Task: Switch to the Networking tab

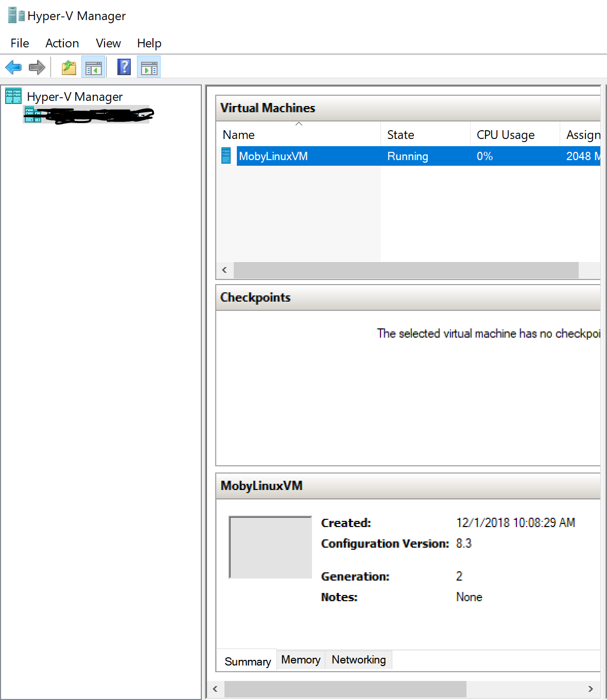Action: (x=359, y=660)
